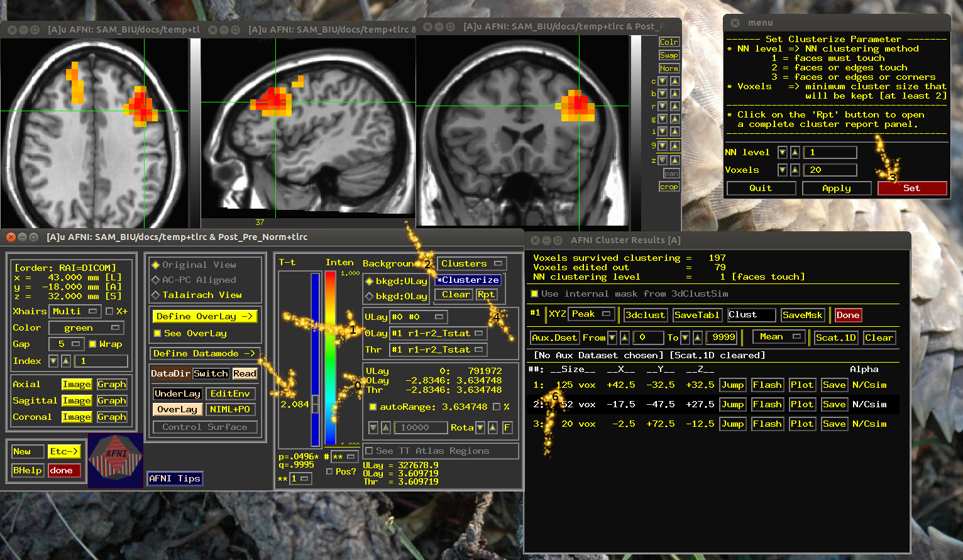Toggle the autoRange checkbox
963x560 pixels.
373,407
